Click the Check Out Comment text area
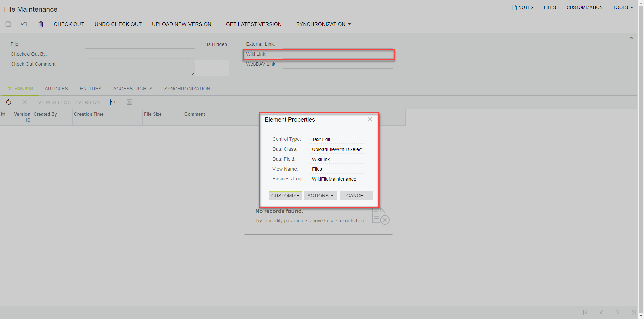Viewport: 644px width, 319px height. click(139, 68)
